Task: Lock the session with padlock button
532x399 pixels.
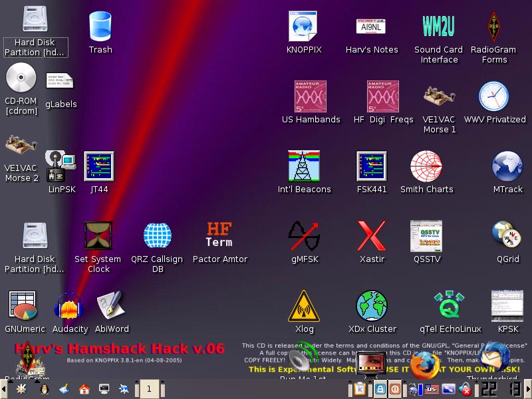Action: [380, 389]
